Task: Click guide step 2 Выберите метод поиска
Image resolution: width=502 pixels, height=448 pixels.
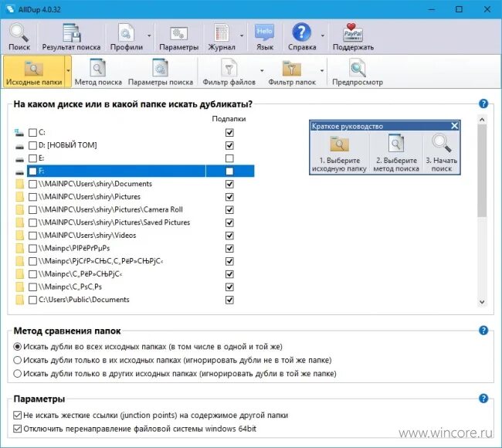Action: click(396, 153)
